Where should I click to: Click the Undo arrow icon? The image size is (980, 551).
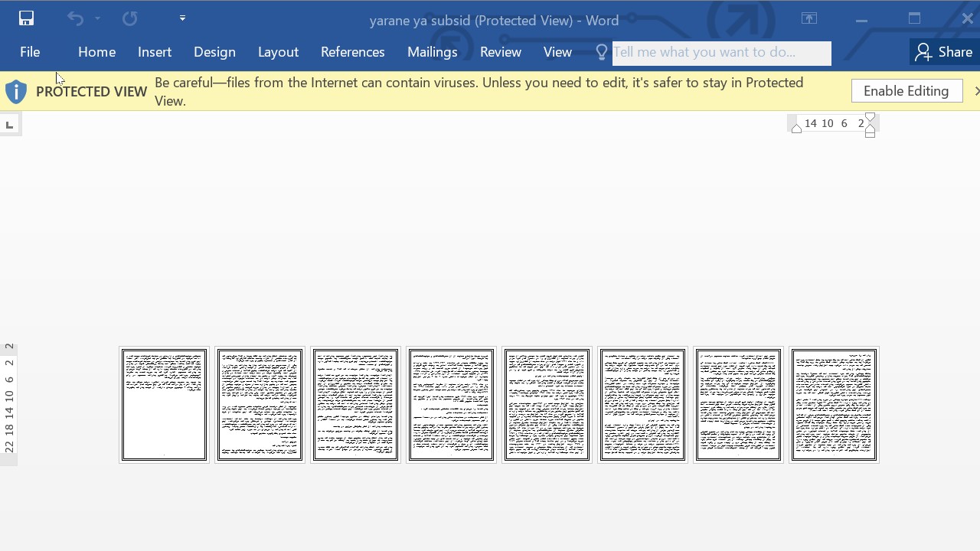[x=75, y=18]
